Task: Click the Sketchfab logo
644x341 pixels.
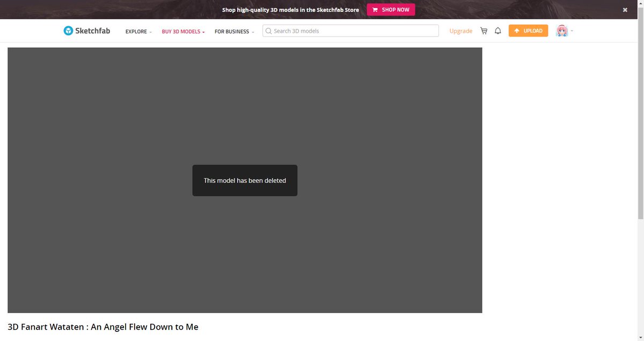Action: coord(87,31)
